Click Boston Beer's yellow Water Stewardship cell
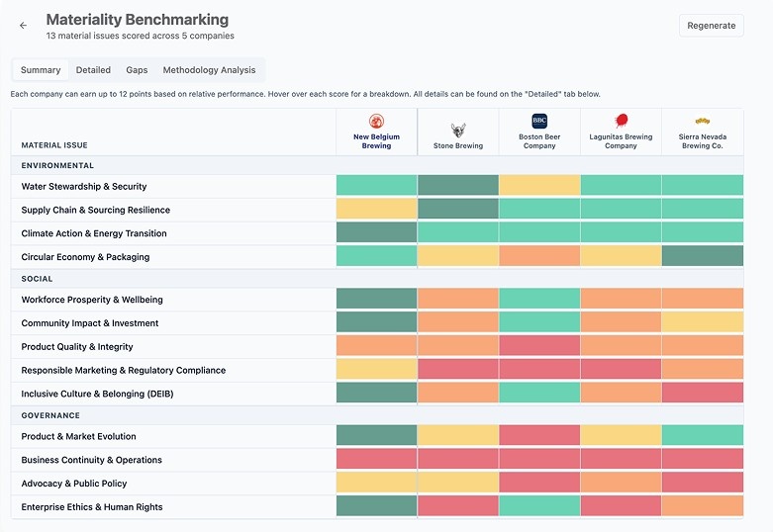The width and height of the screenshot is (773, 532). point(539,185)
